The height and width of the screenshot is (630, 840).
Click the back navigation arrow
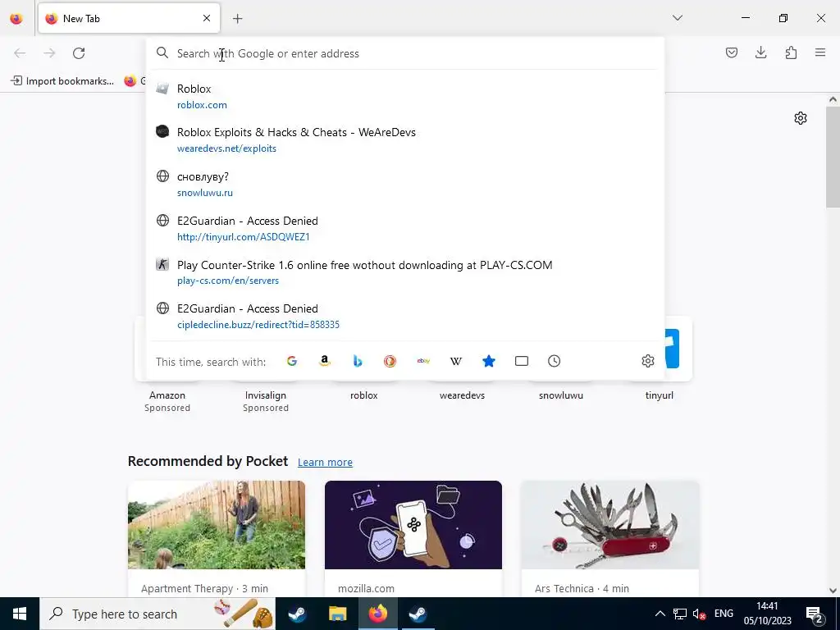(x=20, y=53)
